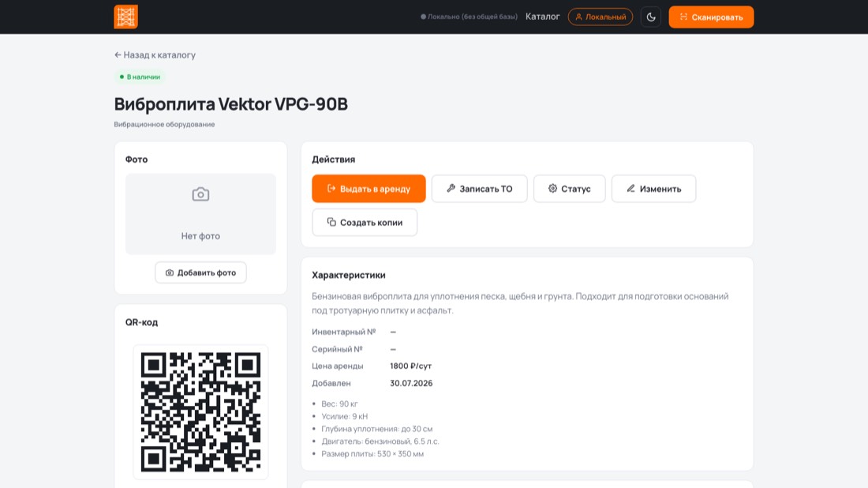The height and width of the screenshot is (488, 868).
Task: Open the Локальный user profile button
Action: (600, 17)
